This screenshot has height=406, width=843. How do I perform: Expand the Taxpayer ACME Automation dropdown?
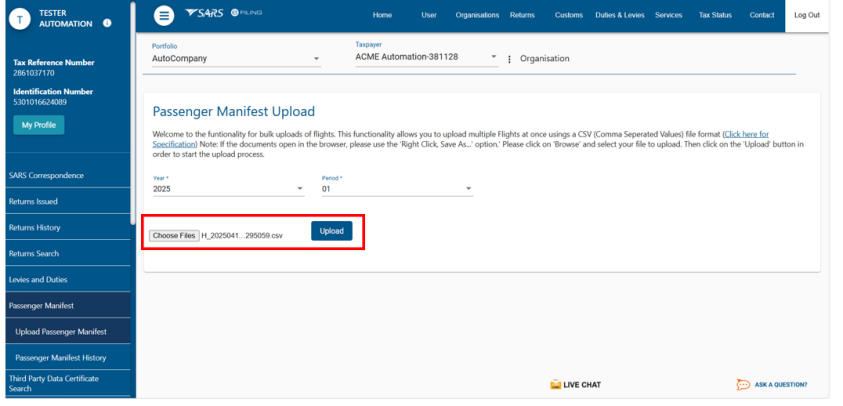[x=426, y=58]
